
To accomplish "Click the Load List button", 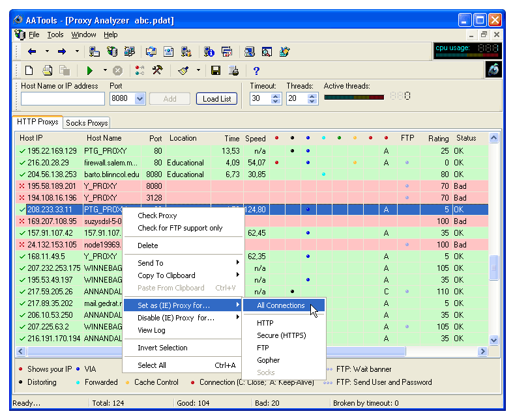I will 216,99.
